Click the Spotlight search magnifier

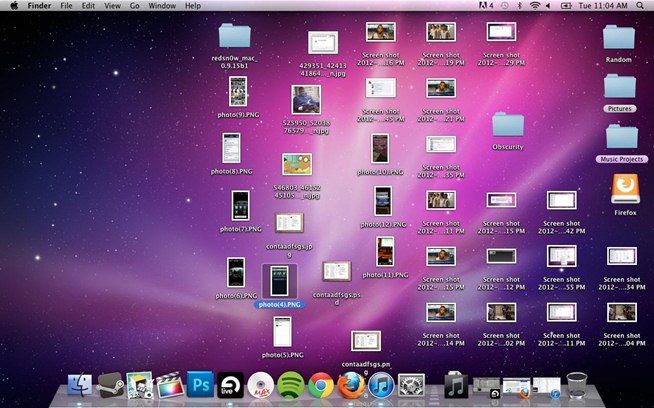click(x=640, y=6)
